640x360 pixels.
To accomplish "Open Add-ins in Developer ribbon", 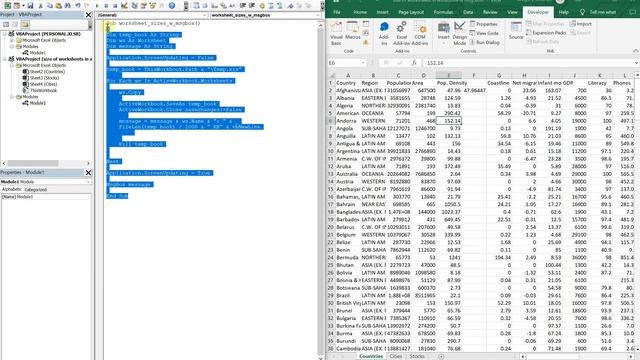I will coord(384,33).
